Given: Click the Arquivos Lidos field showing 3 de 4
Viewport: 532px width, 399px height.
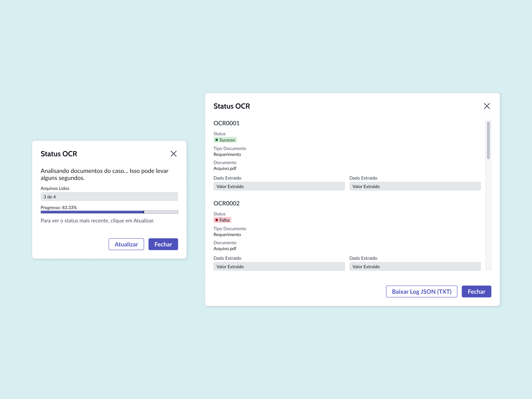Looking at the screenshot, I should coord(109,196).
